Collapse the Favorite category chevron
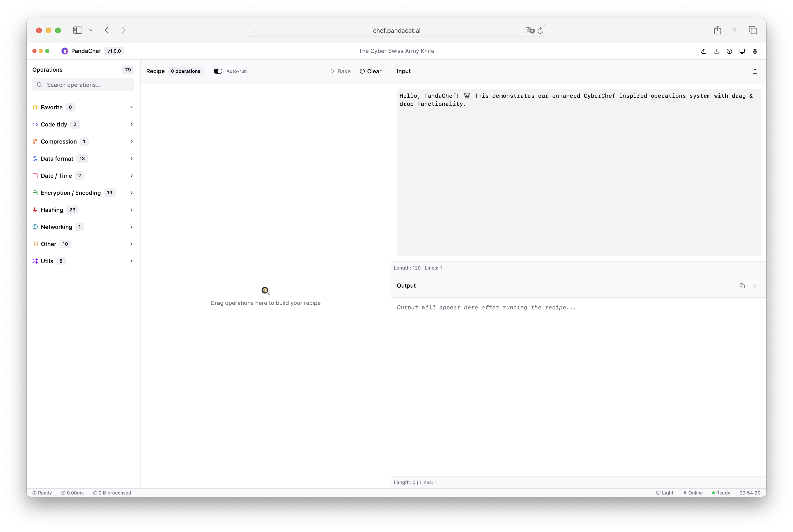This screenshot has width=793, height=532. point(131,107)
